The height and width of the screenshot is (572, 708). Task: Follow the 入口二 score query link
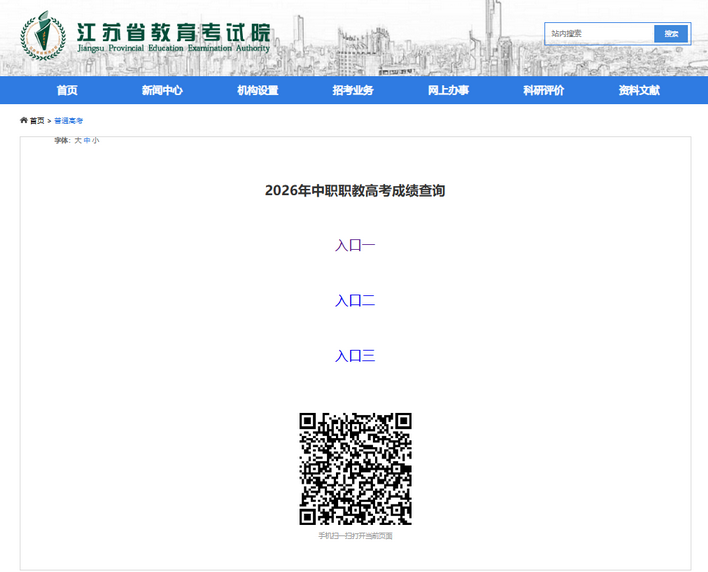(x=355, y=301)
